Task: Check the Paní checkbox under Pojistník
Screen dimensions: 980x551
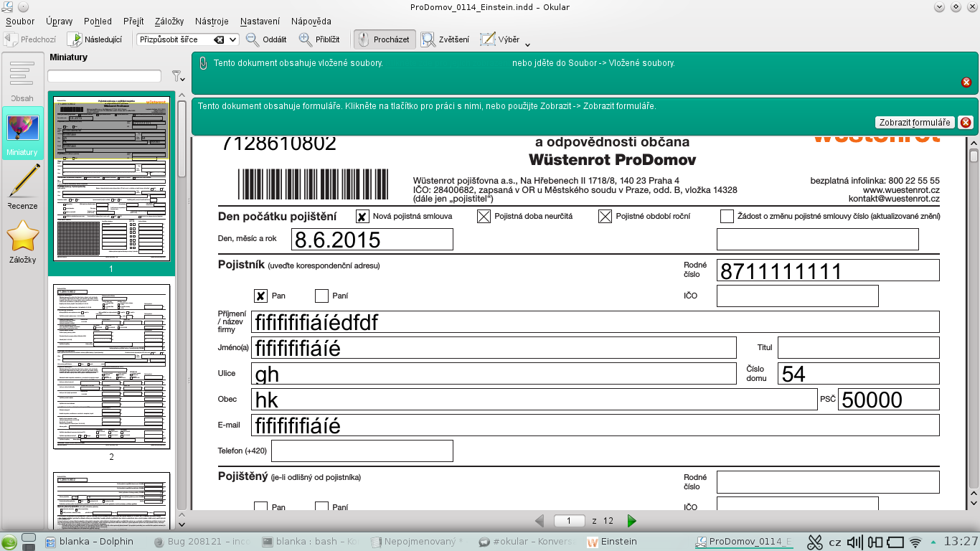Action: coord(321,296)
